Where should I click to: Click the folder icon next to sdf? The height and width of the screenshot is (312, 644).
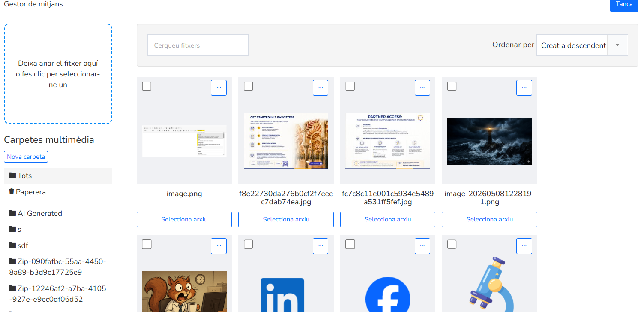click(x=12, y=245)
